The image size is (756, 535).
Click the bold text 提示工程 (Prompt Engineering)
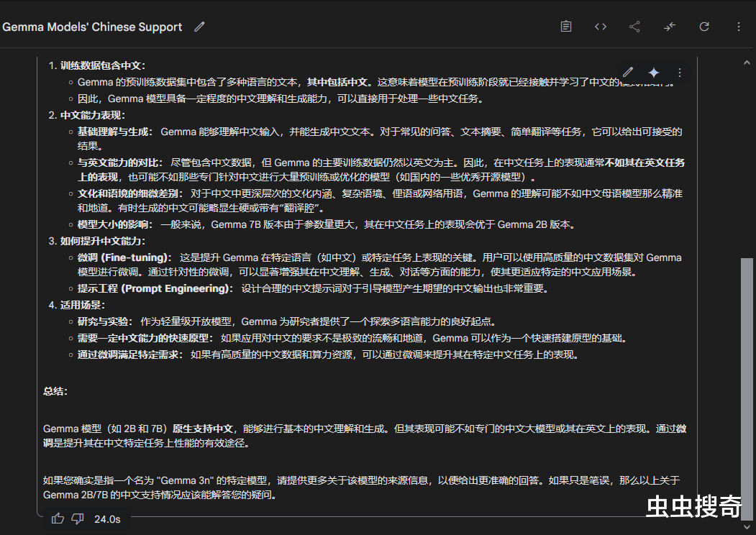(155, 288)
